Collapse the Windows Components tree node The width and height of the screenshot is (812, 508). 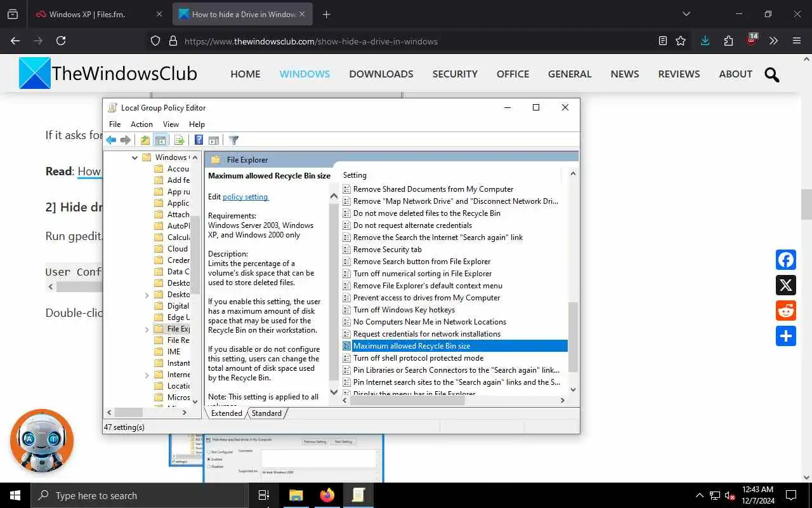pos(134,157)
